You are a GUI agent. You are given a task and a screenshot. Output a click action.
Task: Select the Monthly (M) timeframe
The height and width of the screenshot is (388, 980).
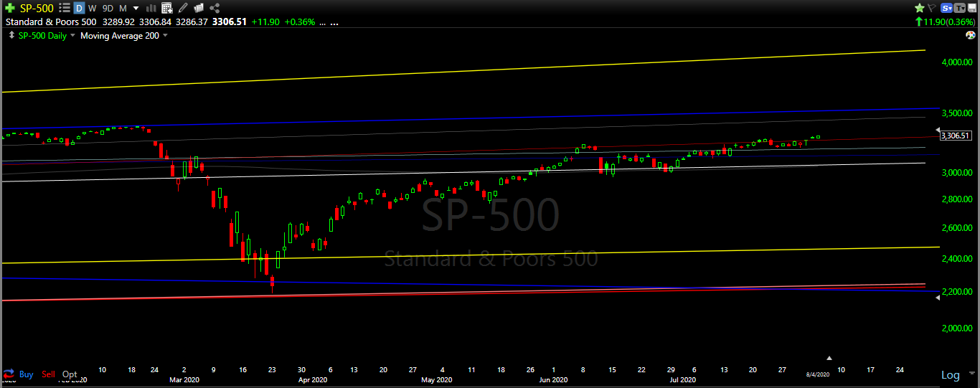coord(123,8)
